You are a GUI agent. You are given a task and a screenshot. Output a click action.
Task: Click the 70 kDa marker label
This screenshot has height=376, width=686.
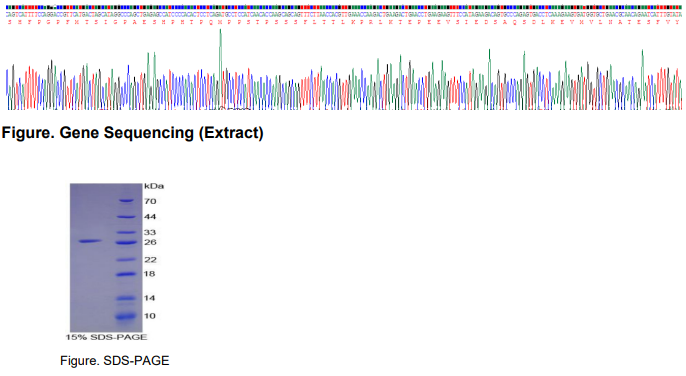[x=150, y=201]
